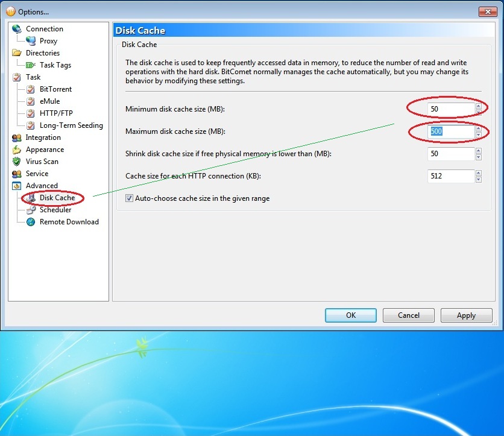Click the Connection globe icon
504x436 pixels.
pyautogui.click(x=16, y=29)
